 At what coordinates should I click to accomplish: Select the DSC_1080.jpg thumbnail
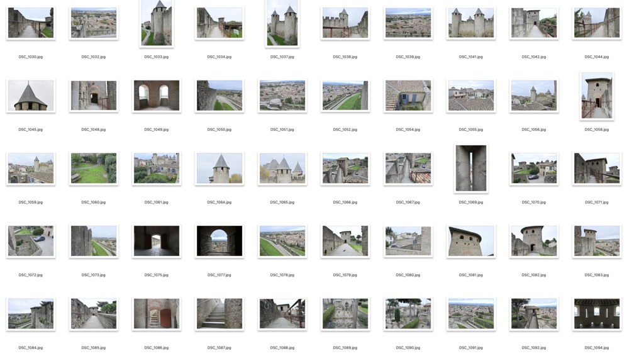click(x=408, y=241)
